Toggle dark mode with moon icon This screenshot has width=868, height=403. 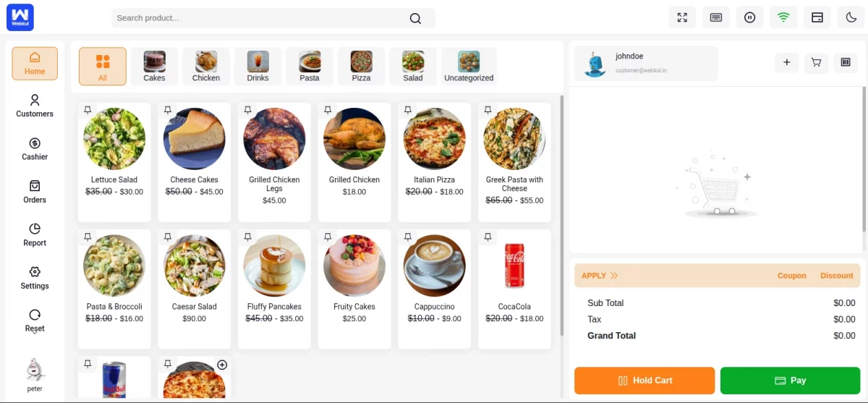[x=851, y=17]
